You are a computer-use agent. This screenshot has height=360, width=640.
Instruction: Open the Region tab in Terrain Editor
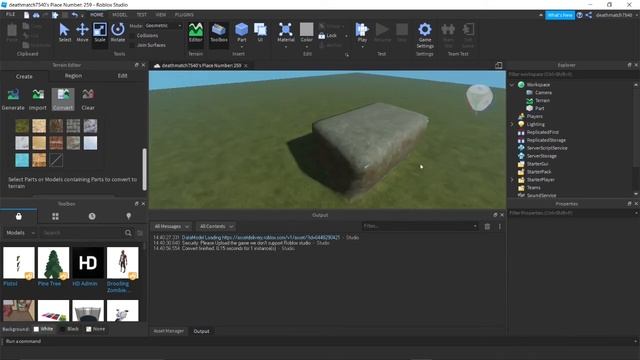[73, 76]
